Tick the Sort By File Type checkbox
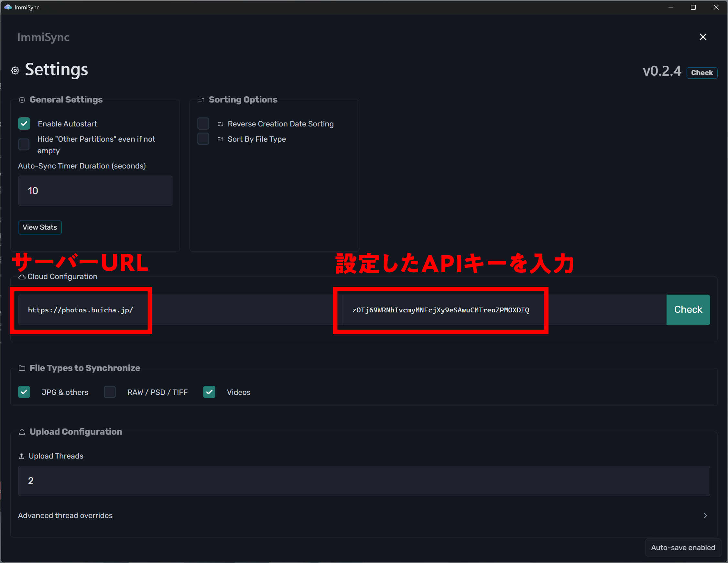This screenshot has width=728, height=563. point(203,139)
